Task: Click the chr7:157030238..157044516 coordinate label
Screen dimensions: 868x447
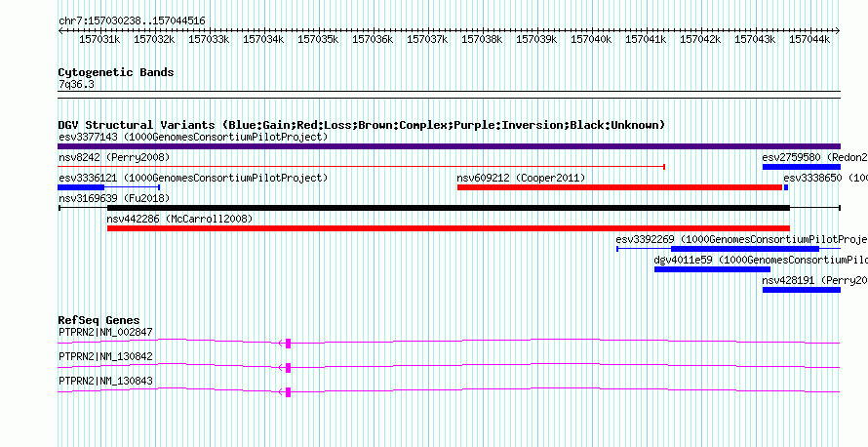Action: 132,21
